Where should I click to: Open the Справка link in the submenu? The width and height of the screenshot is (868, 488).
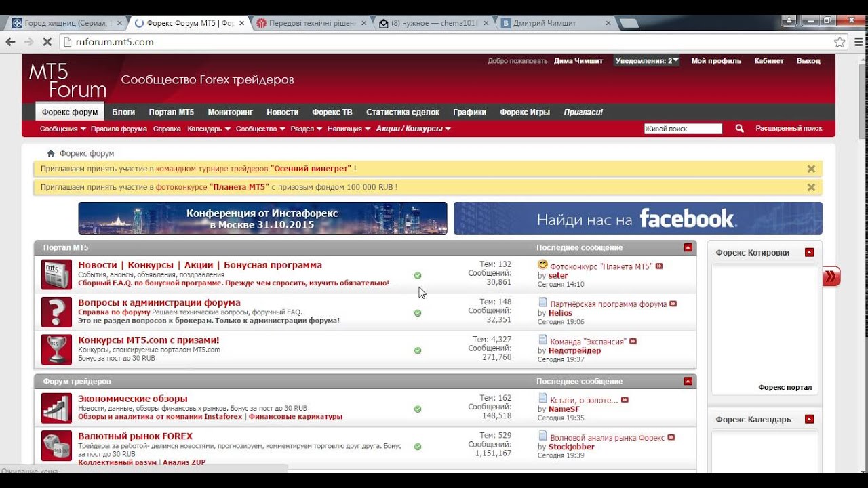click(x=167, y=129)
